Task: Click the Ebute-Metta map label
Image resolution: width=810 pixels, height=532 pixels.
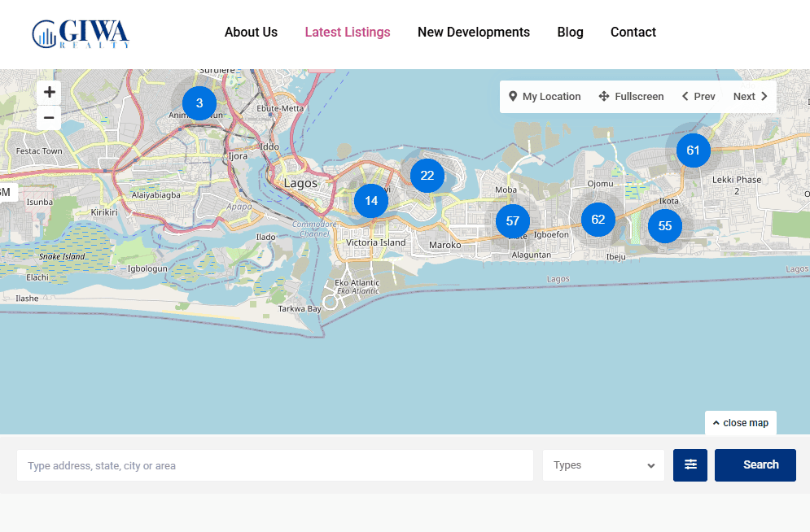Action: (280, 108)
